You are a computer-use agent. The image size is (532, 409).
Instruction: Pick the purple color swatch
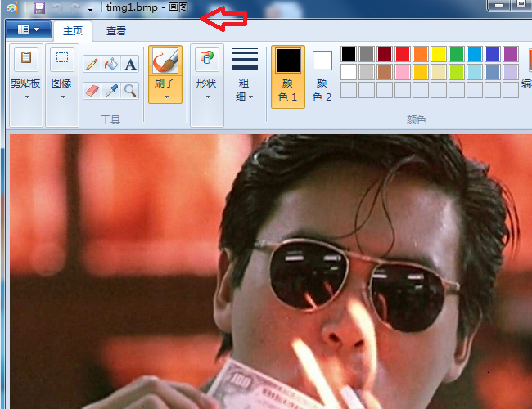[510, 54]
